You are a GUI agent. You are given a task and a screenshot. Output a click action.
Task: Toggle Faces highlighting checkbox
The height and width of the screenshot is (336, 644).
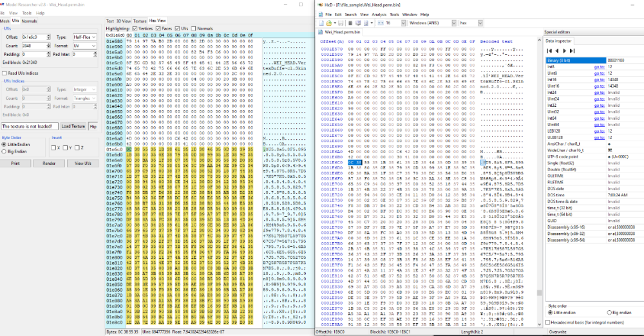[x=158, y=29]
